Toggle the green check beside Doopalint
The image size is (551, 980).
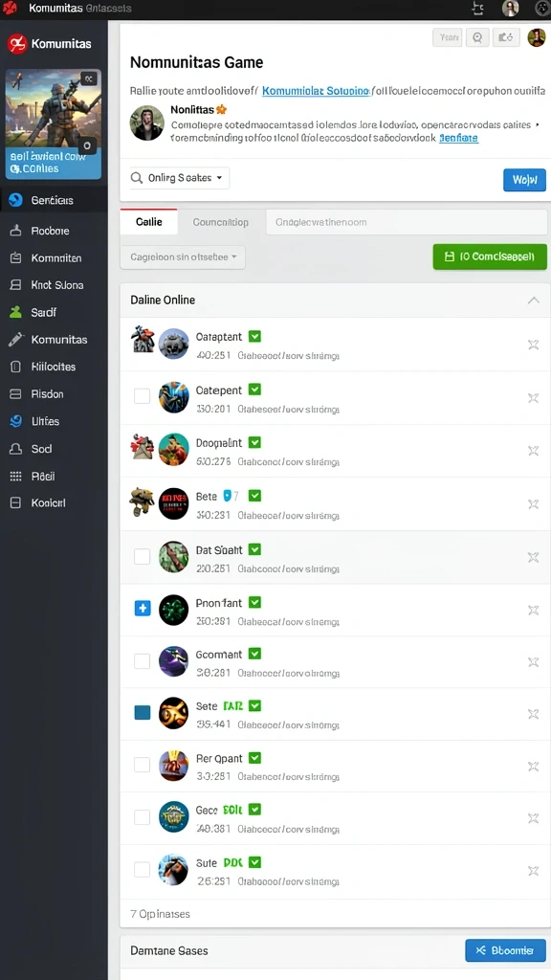coord(254,442)
